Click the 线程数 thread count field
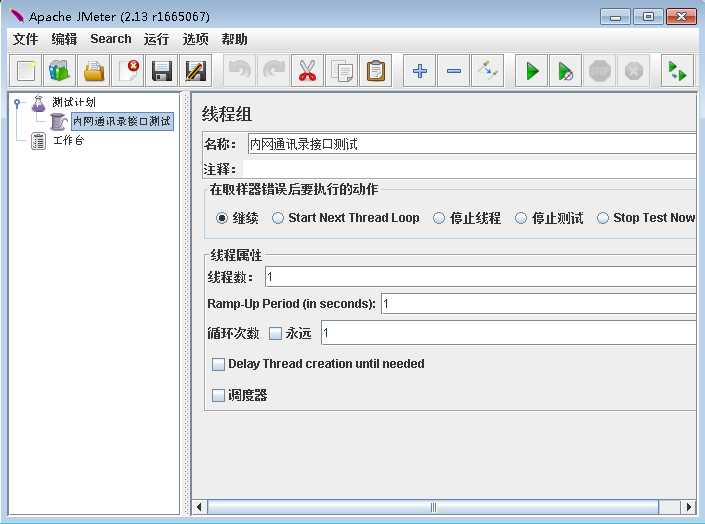The width and height of the screenshot is (705, 524). [x=481, y=277]
